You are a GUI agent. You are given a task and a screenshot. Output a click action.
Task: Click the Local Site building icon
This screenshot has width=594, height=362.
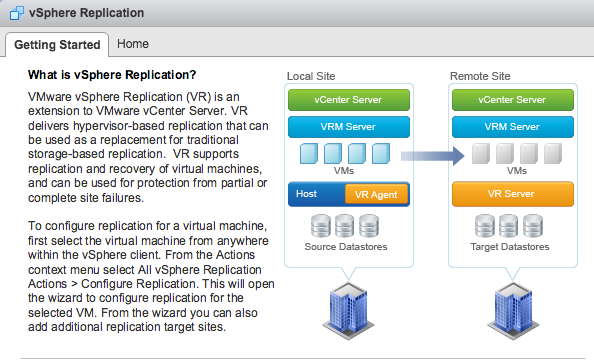click(x=348, y=311)
